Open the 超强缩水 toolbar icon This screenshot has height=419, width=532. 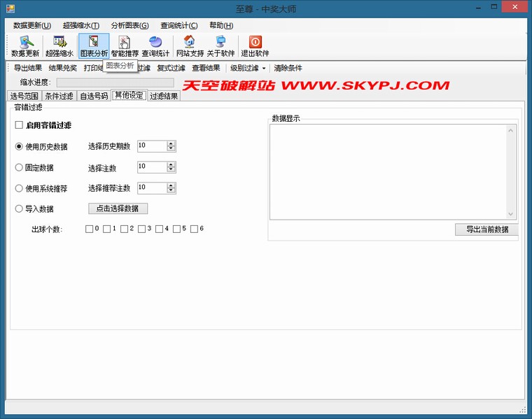(x=59, y=46)
